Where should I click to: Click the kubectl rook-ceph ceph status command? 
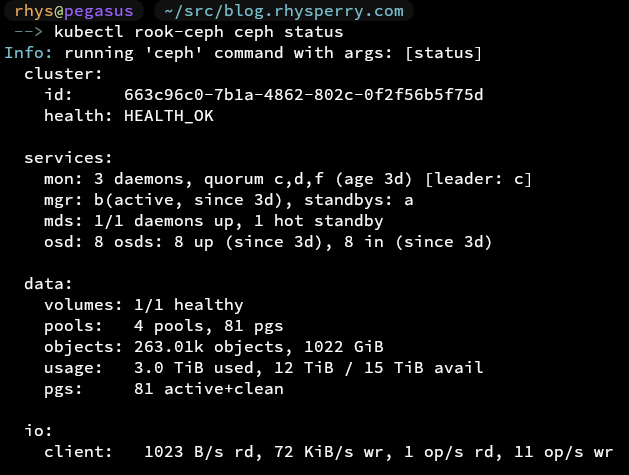199,32
